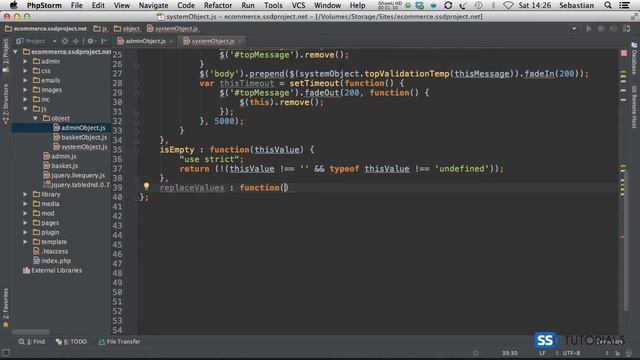Select .htaccess file in project tree
Image resolution: width=640 pixels, height=360 pixels.
[x=51, y=251]
